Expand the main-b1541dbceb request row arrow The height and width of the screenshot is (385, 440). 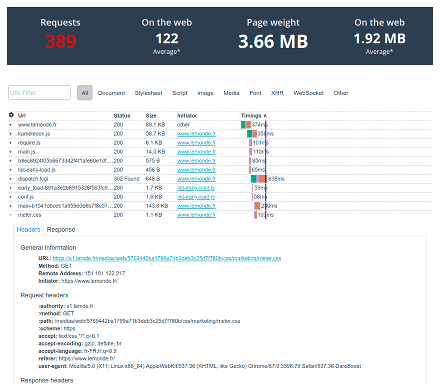pyautogui.click(x=10, y=206)
